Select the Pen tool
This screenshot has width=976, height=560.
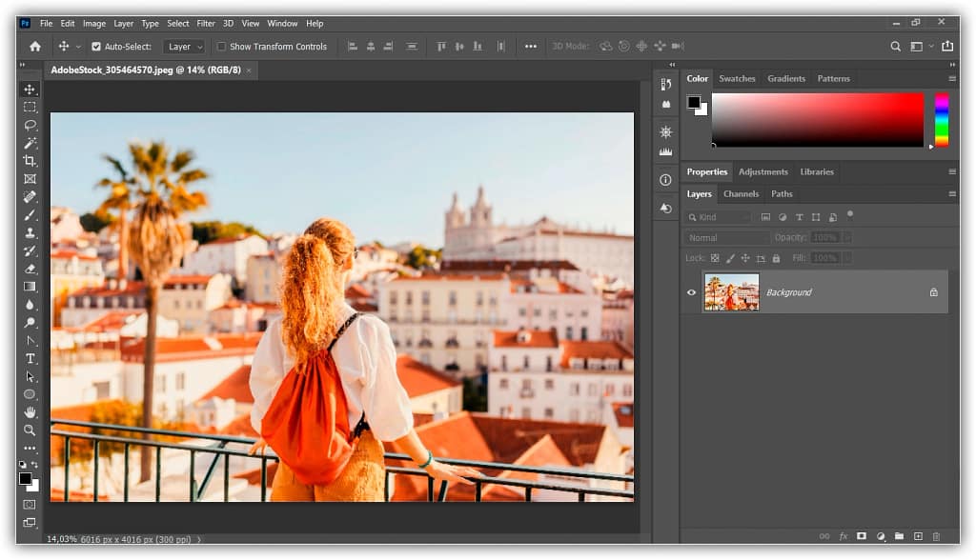pos(30,341)
